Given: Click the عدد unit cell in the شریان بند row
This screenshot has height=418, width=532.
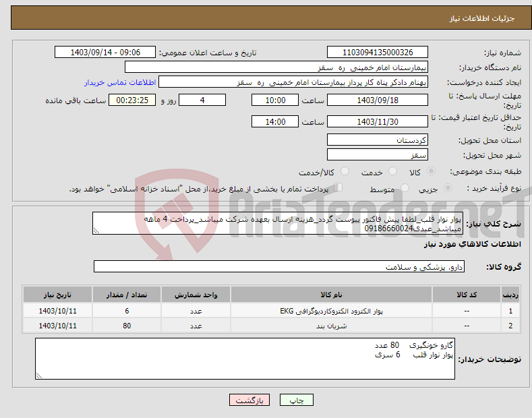Looking at the screenshot, I should (x=196, y=326).
